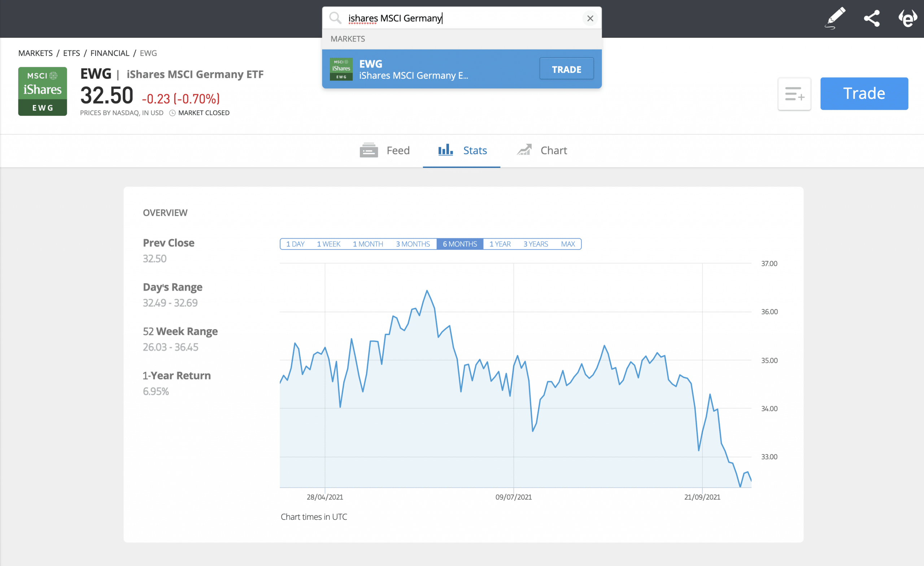Click the add-to-watchlist icon button
Image resolution: width=924 pixels, height=566 pixels.
tap(794, 94)
